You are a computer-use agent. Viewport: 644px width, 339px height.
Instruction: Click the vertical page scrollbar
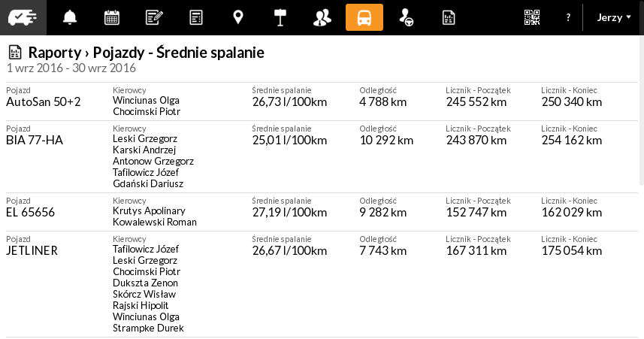(641, 113)
